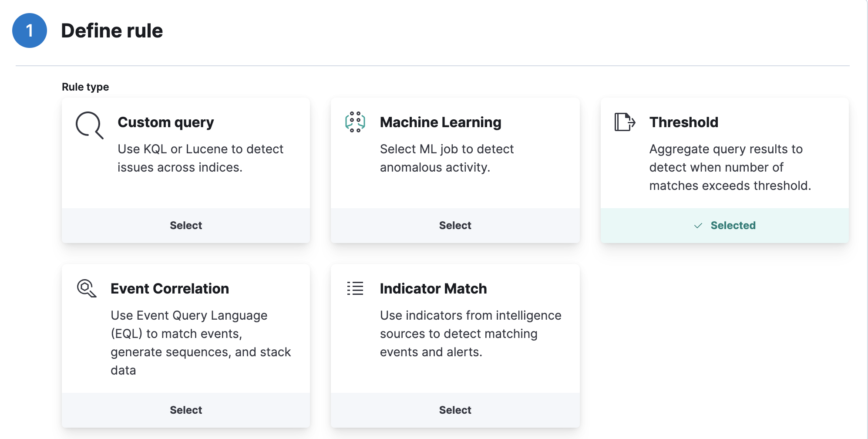Click the Machine Learning brain icon
Viewport: 868px width, 439px height.
pyautogui.click(x=355, y=122)
